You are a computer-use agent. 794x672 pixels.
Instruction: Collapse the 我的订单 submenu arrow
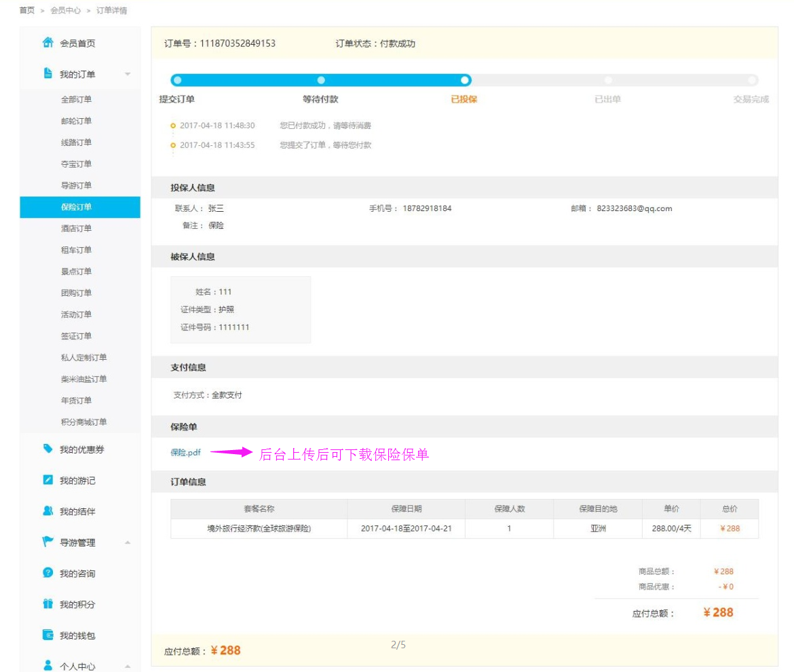click(x=128, y=74)
